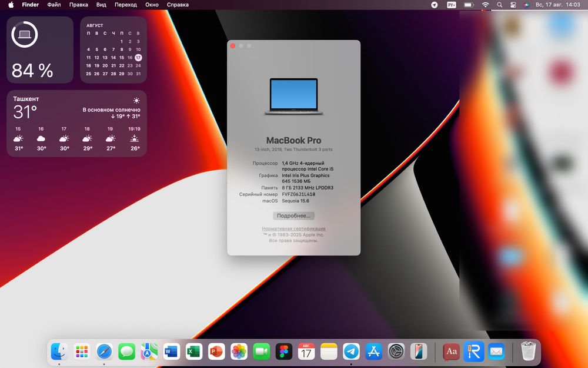Launch iPhone Mirroring from the Dock
This screenshot has width=588, height=368.
pos(419,352)
